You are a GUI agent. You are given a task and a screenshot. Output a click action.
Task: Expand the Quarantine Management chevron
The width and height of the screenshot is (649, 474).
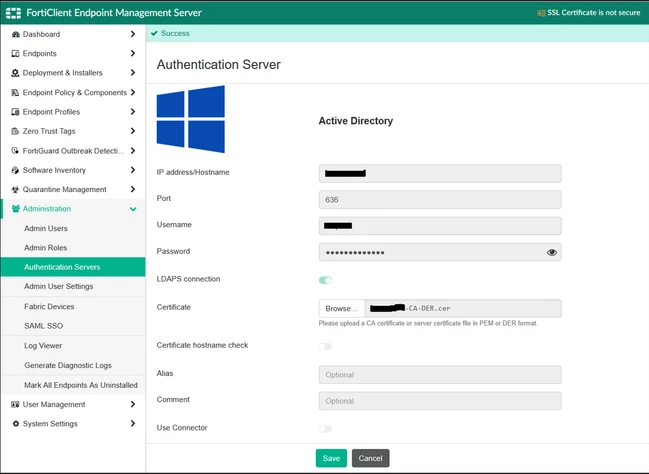click(133, 189)
